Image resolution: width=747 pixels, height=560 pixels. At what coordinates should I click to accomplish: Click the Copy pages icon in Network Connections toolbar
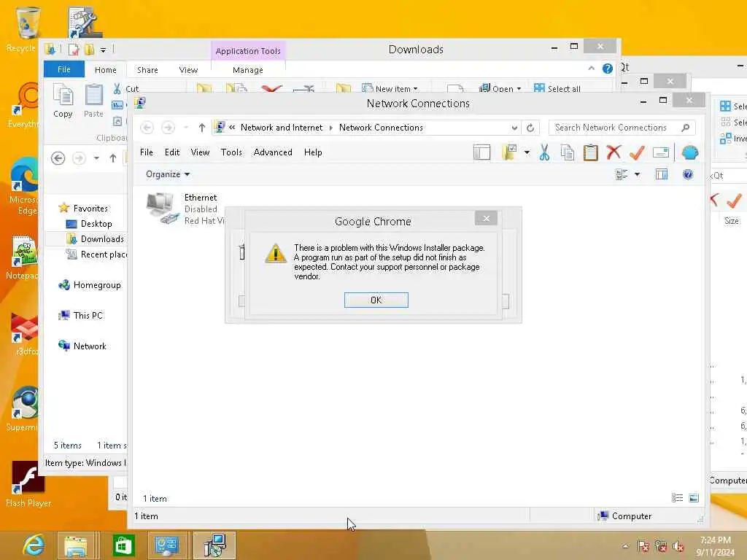click(x=568, y=153)
